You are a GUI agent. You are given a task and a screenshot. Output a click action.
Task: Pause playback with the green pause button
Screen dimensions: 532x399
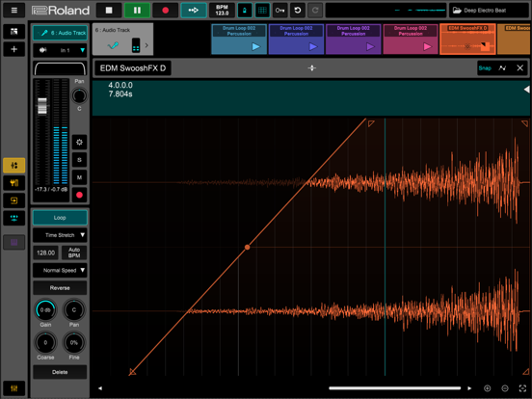pyautogui.click(x=137, y=11)
